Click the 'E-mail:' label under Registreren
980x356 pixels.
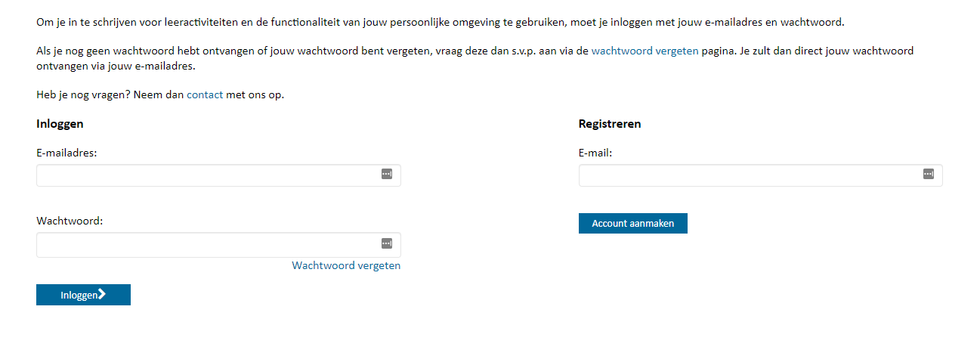click(x=595, y=153)
